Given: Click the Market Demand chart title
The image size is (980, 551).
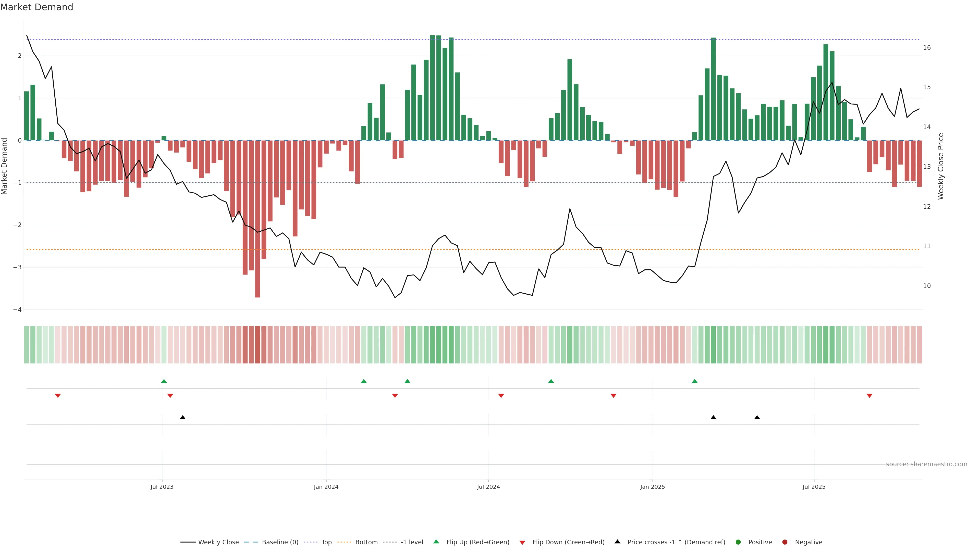Looking at the screenshot, I should 36,7.
